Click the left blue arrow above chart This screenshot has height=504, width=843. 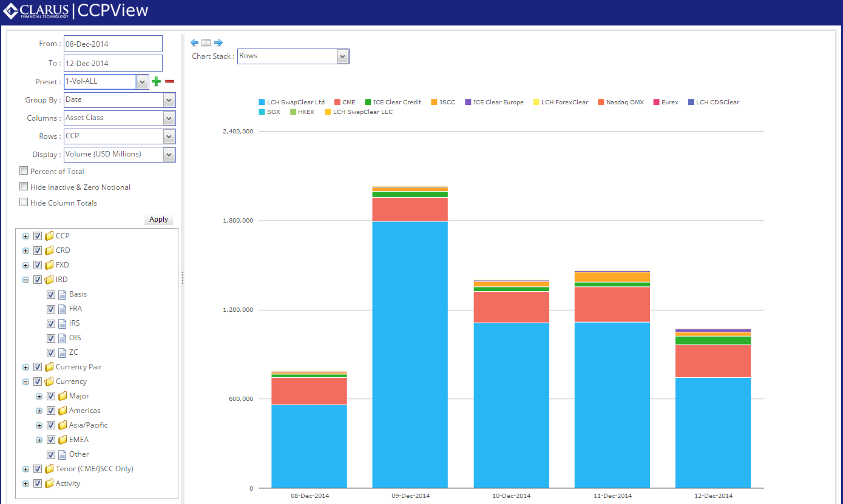(x=194, y=42)
